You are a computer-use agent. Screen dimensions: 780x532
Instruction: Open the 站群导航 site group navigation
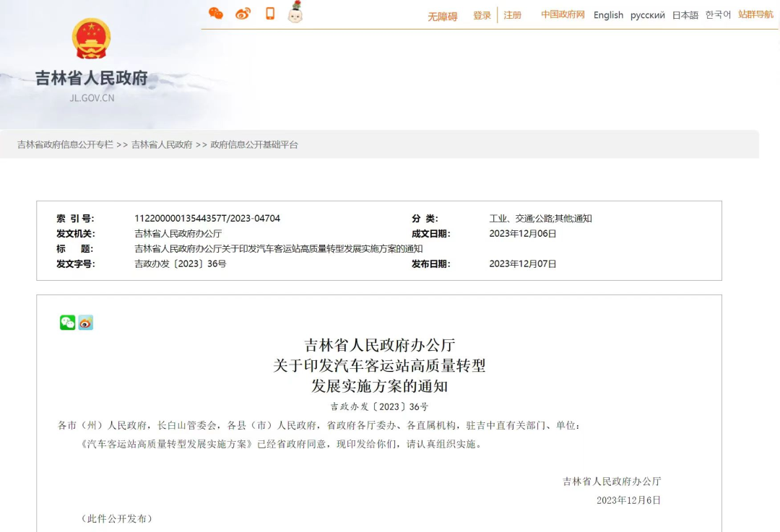tap(755, 15)
